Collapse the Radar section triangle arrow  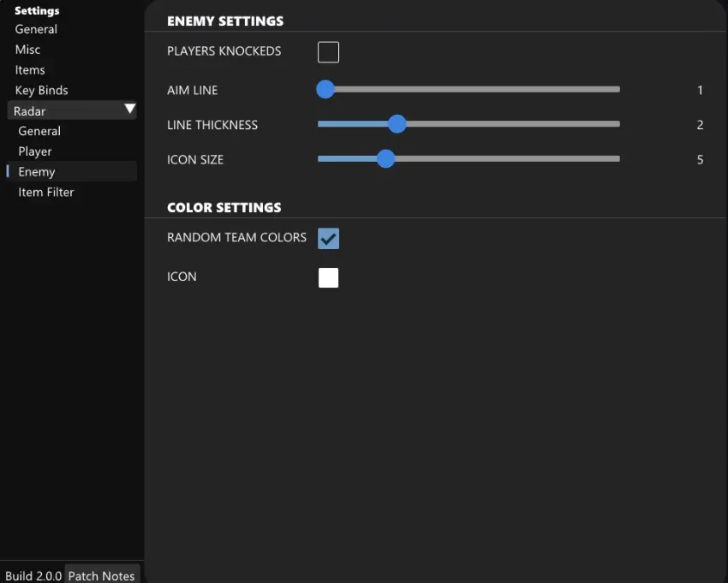[x=129, y=110]
